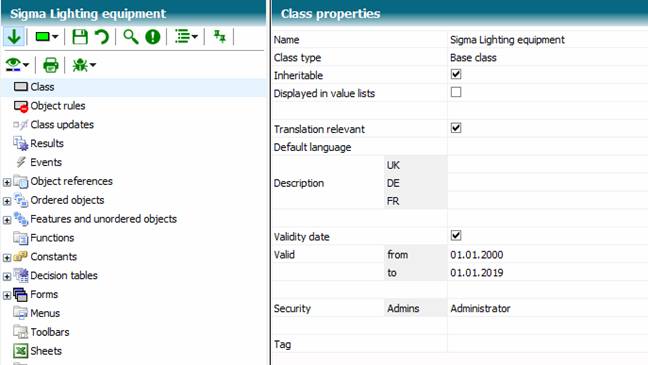Uncheck the Inheritable checkbox

(x=456, y=74)
